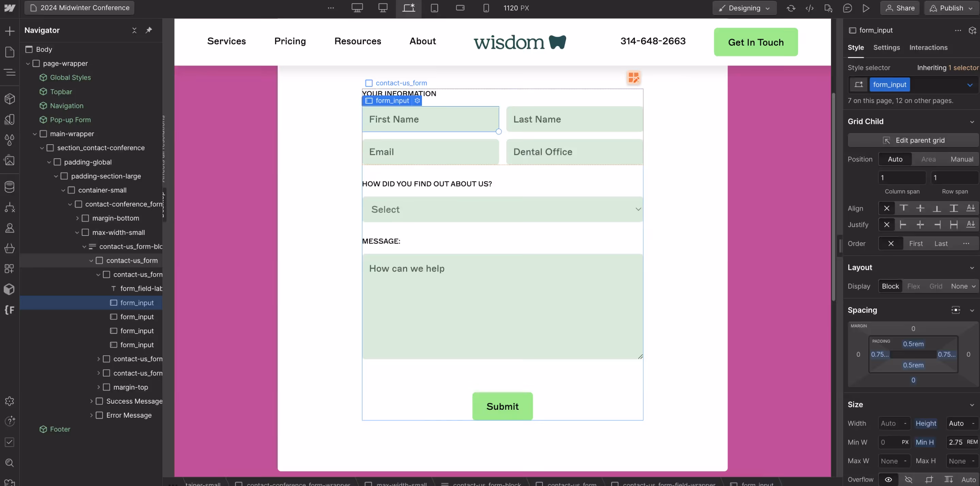Open the search magnifier tool
The height and width of the screenshot is (486, 980).
click(x=10, y=463)
